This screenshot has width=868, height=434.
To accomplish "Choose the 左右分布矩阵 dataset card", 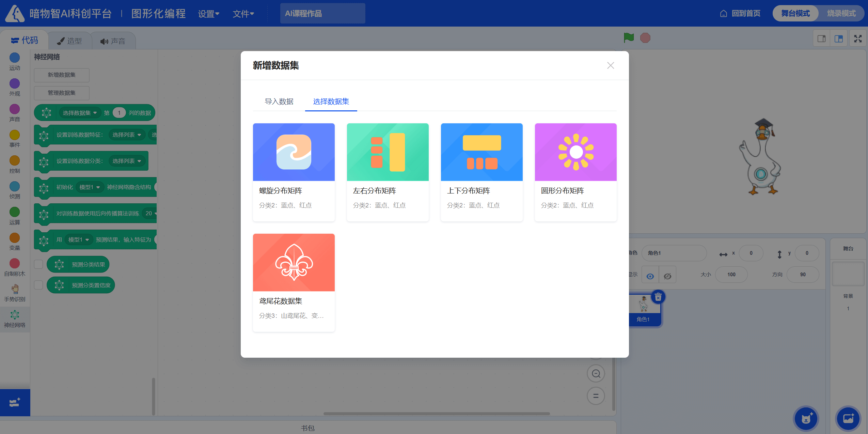I will (x=388, y=172).
